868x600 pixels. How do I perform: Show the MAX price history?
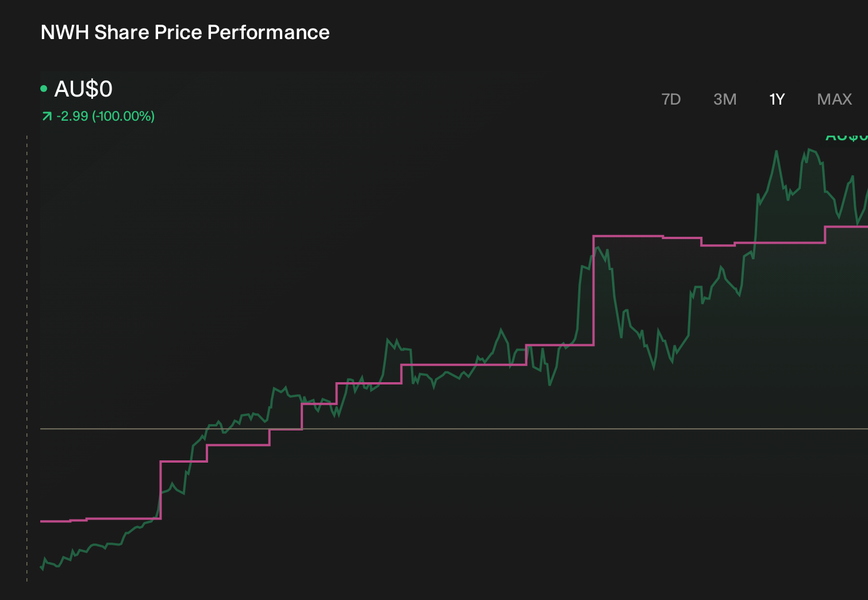click(834, 99)
